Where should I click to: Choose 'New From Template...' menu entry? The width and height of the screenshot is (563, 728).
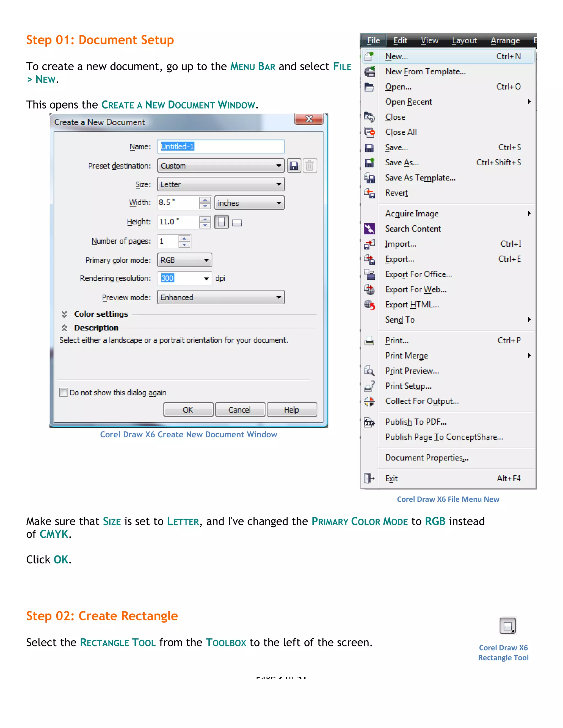point(425,72)
